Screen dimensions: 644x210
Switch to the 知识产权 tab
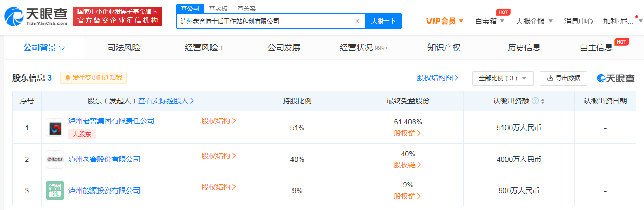444,48
